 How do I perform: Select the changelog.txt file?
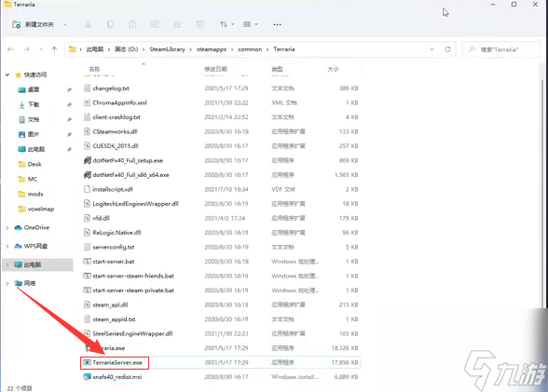(x=111, y=88)
